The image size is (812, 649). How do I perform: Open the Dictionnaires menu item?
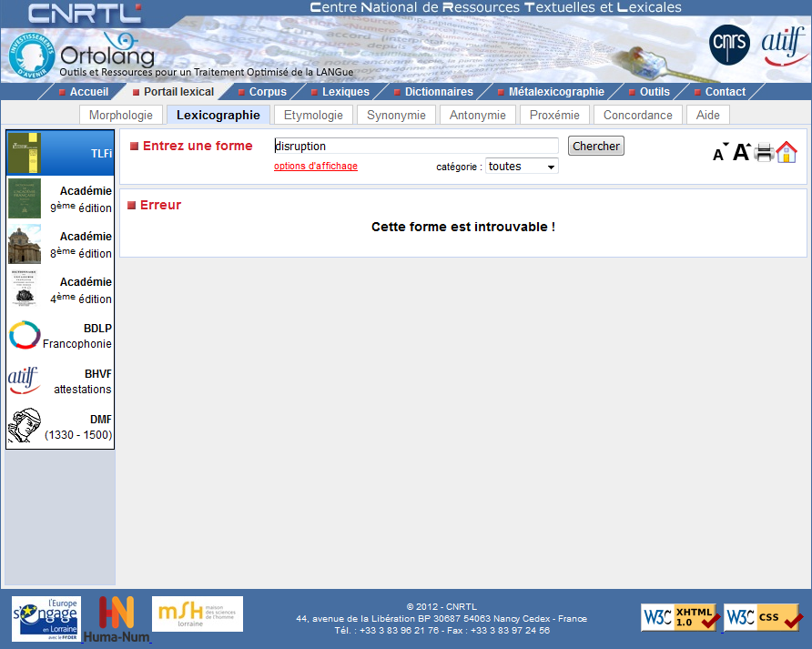[439, 92]
